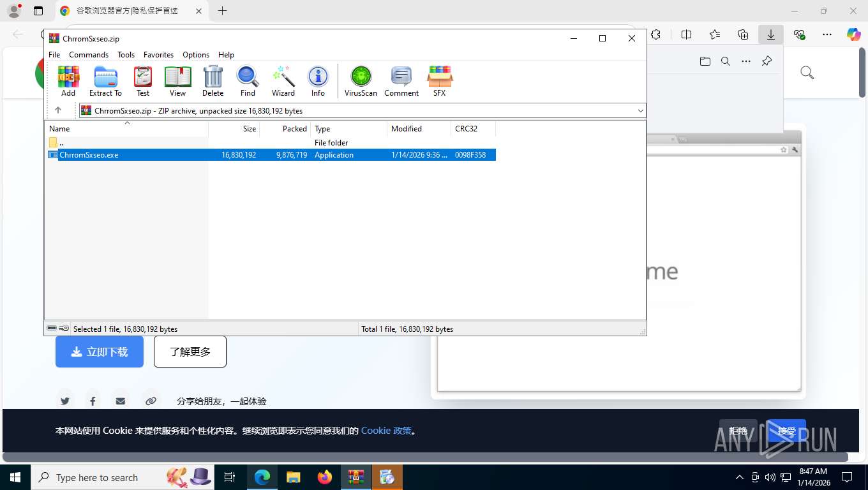Sort by the Type column header
Viewport: 868px width, 490px height.
(349, 128)
